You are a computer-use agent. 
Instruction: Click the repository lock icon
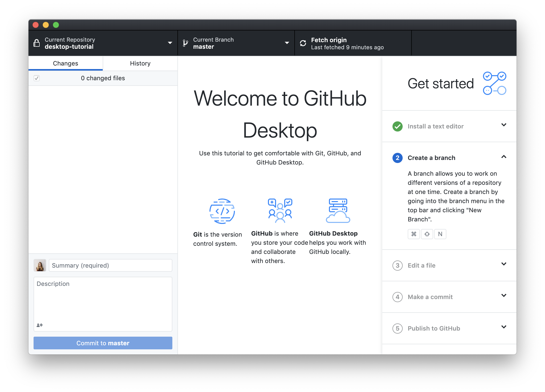tap(37, 43)
